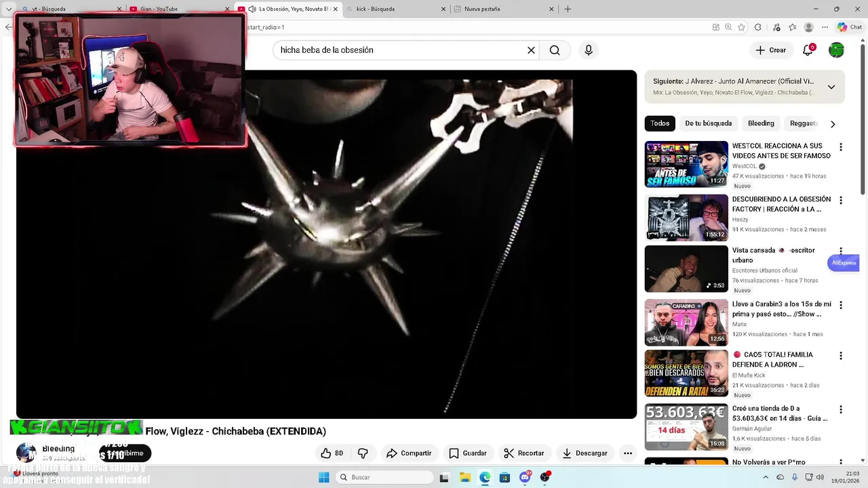The image size is (868, 488).
Task: Select the Bleeding filter chip
Action: [x=761, y=123]
